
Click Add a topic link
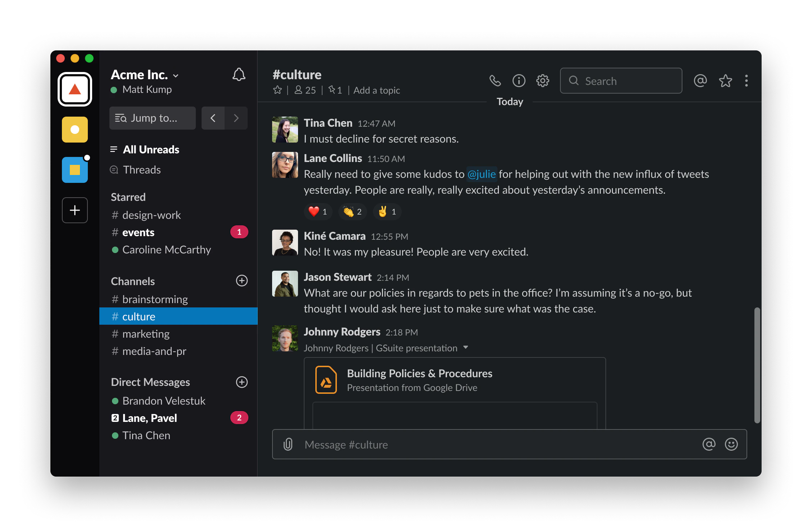tap(376, 90)
